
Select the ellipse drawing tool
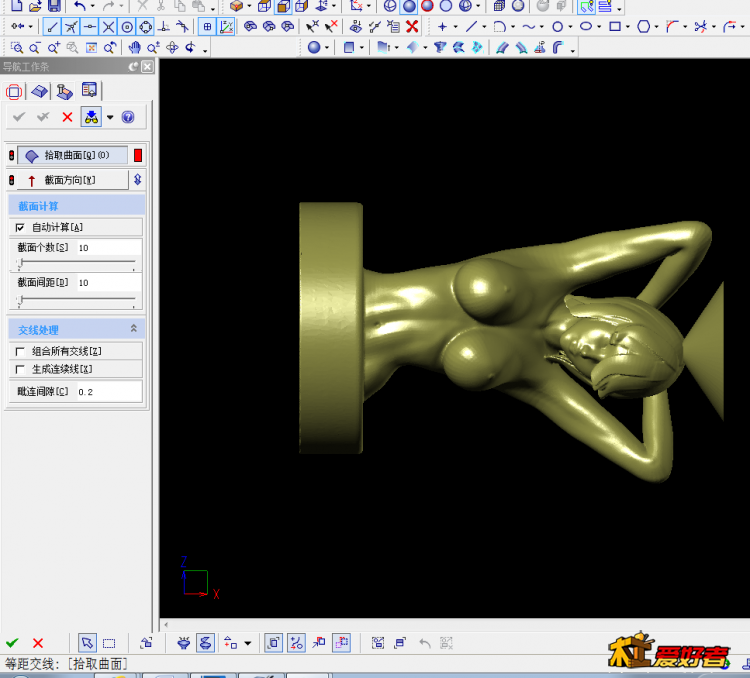pyautogui.click(x=586, y=26)
